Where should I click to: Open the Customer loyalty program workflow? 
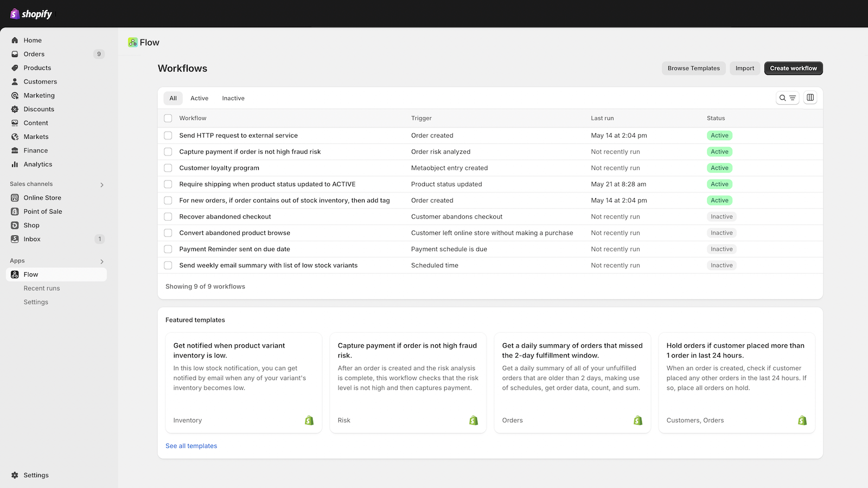pos(219,168)
